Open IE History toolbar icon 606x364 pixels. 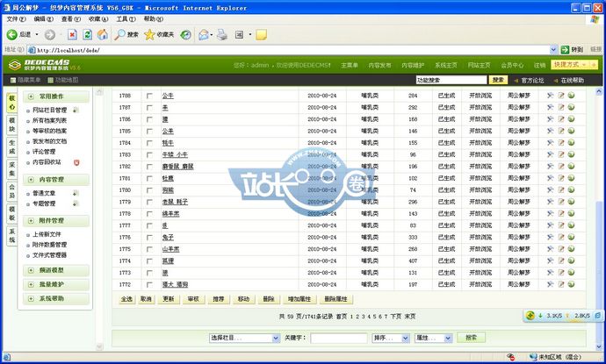click(186, 35)
